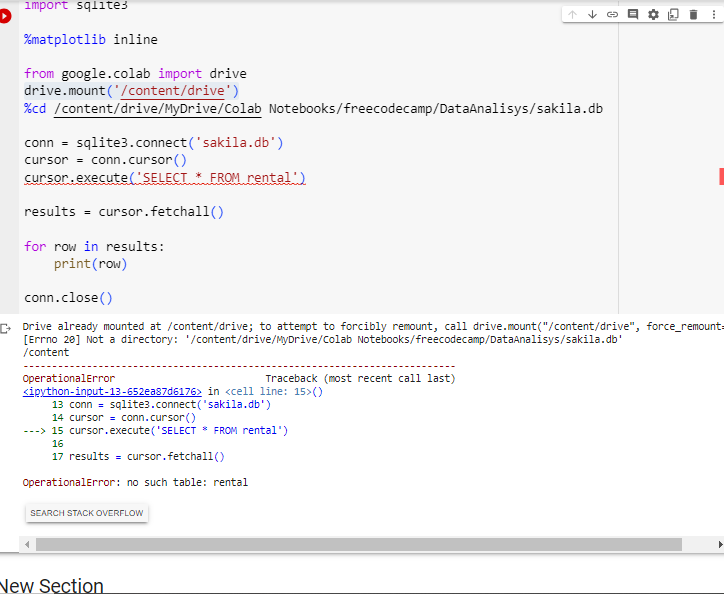Open cell editor settings gear
The width and height of the screenshot is (724, 594).
653,14
